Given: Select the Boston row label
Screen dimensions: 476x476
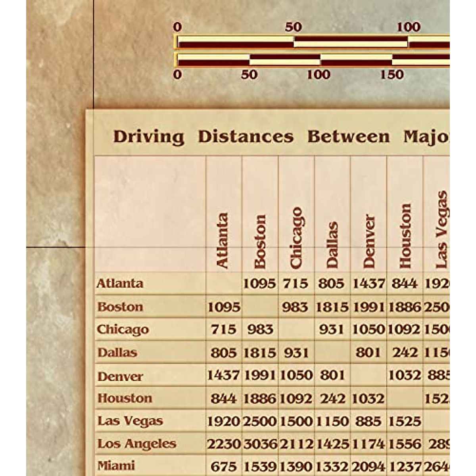Looking at the screenshot, I should pos(120,307).
